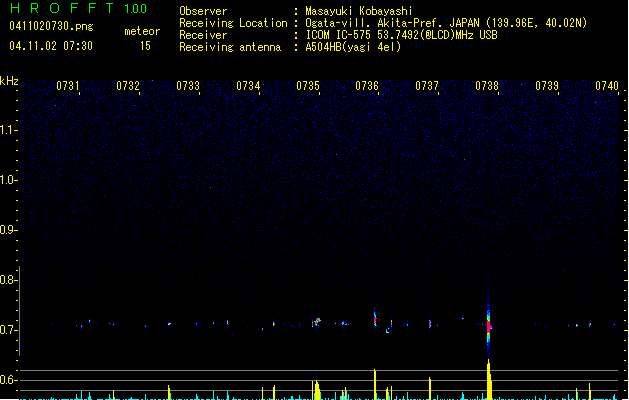Click the strong meteor echo near 0738
The width and height of the screenshot is (629, 400).
click(489, 325)
